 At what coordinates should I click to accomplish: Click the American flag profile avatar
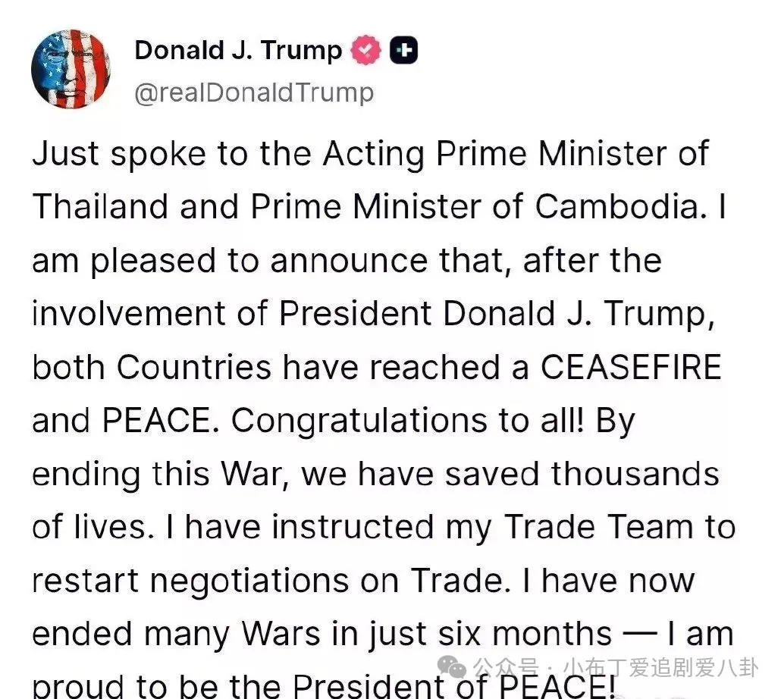pos(71,70)
